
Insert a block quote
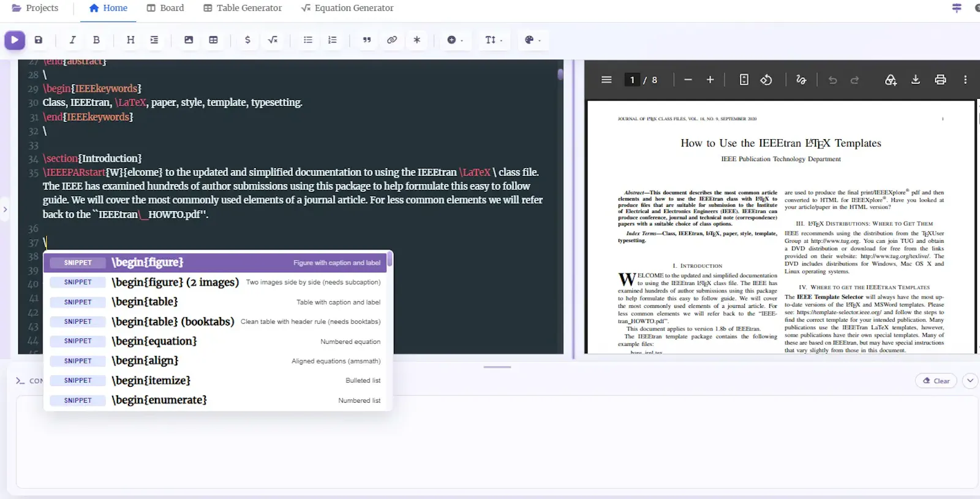pyautogui.click(x=367, y=40)
